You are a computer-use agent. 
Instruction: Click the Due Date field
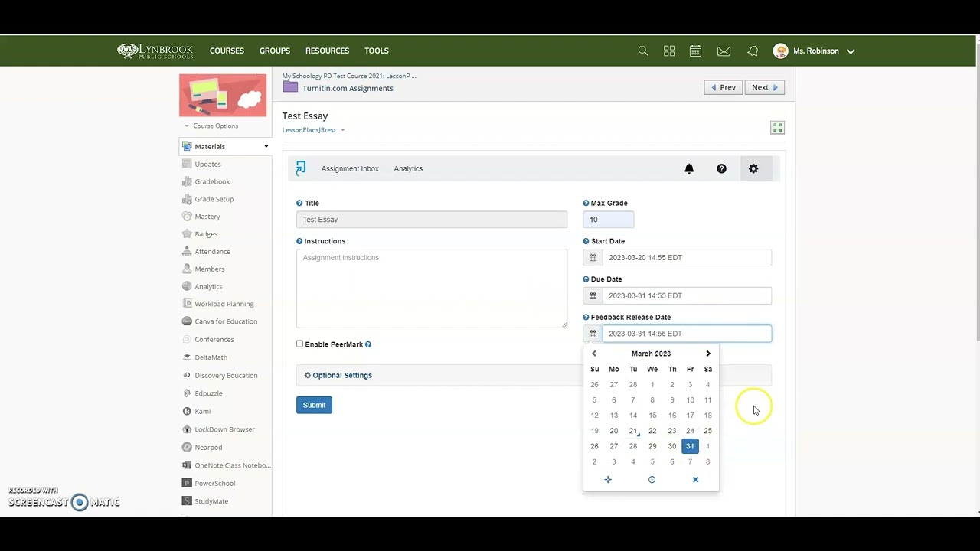(x=687, y=295)
